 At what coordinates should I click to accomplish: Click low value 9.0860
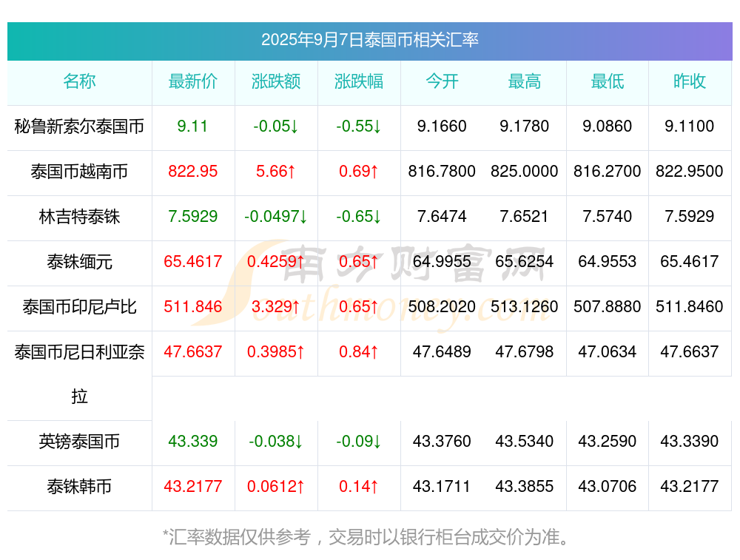click(608, 126)
